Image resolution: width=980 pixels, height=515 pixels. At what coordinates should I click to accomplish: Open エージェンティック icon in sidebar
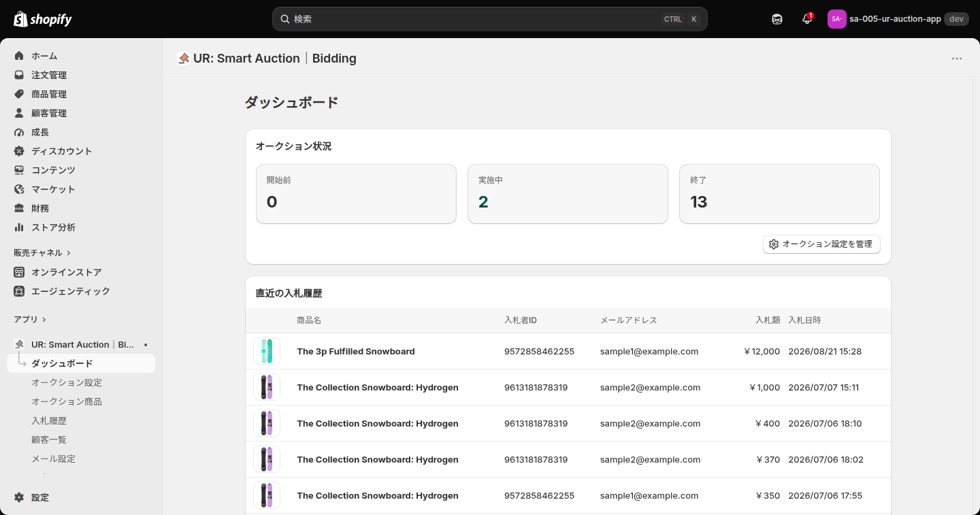coord(19,291)
